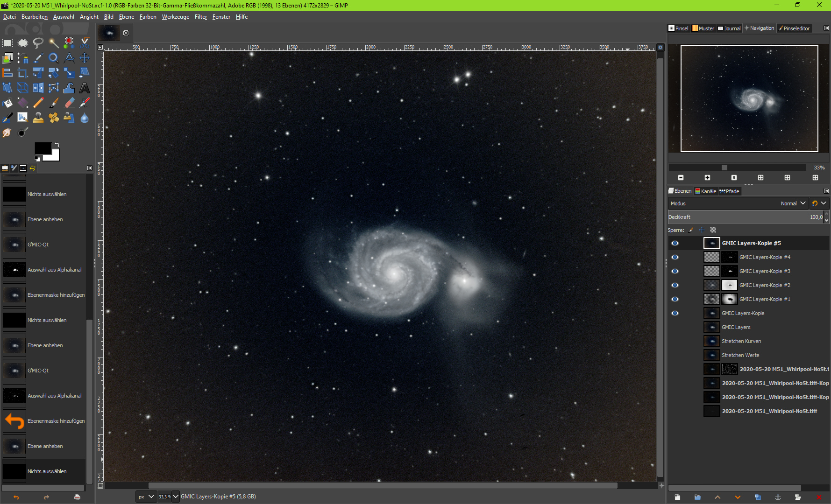Screen dimensions: 831x504
Task: Pick the Eraser tool in toolbox
Action: click(69, 103)
